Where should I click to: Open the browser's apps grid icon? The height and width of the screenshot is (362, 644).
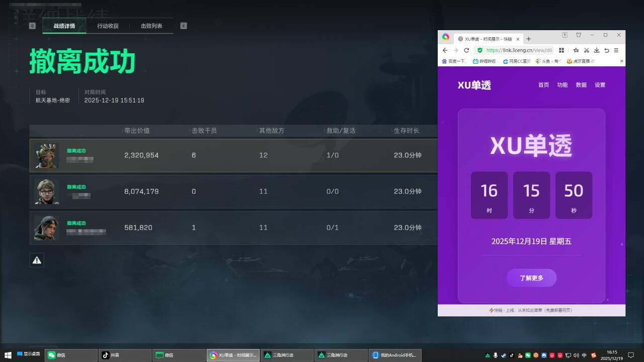[x=561, y=50]
